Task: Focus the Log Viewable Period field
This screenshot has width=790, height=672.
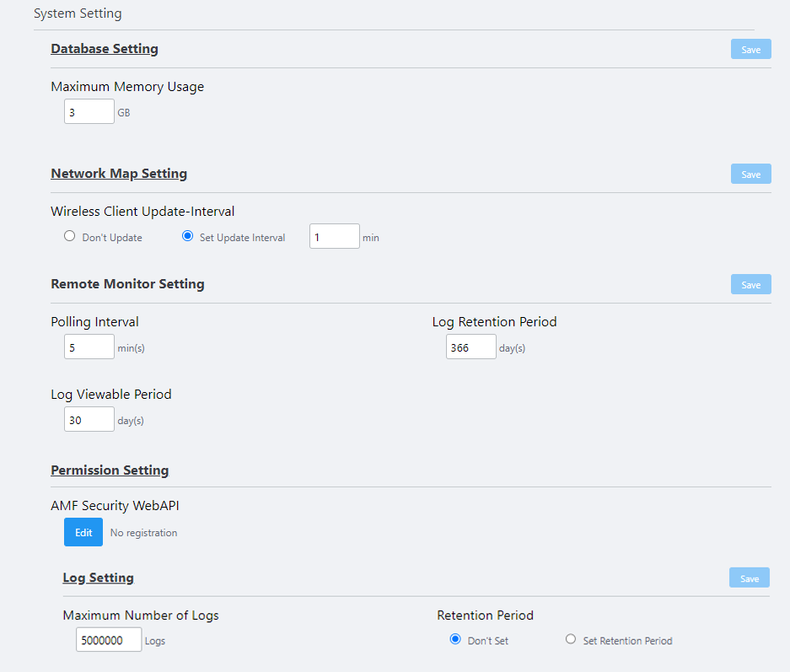Action: [x=89, y=419]
